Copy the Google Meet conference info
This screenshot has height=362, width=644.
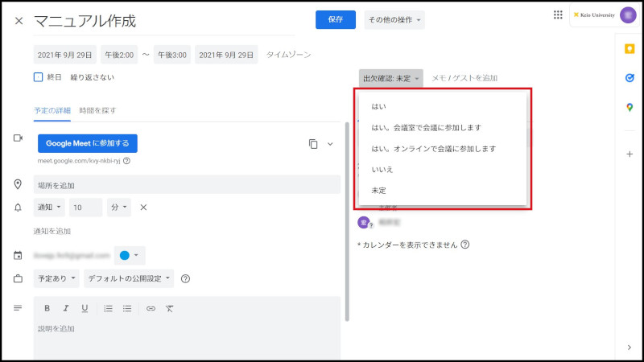coord(312,144)
